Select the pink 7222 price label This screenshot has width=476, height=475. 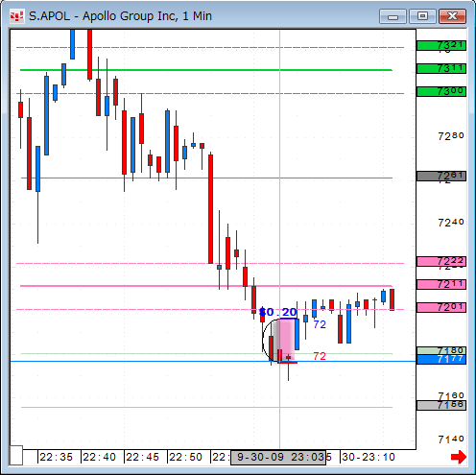441,261
